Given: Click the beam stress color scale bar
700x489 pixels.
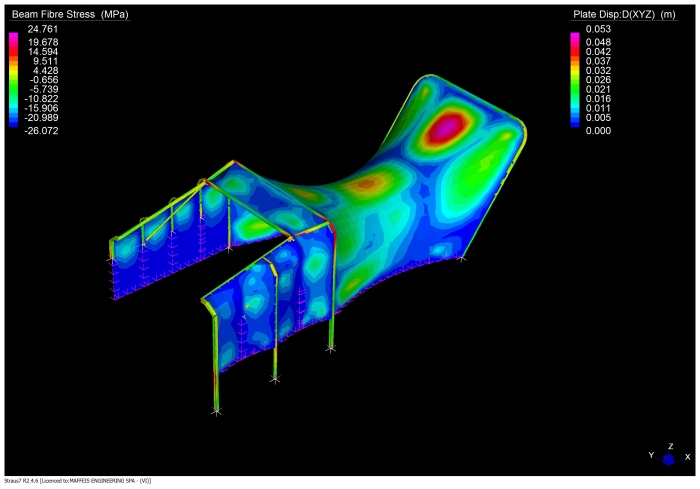Looking at the screenshot, I should [x=13, y=80].
